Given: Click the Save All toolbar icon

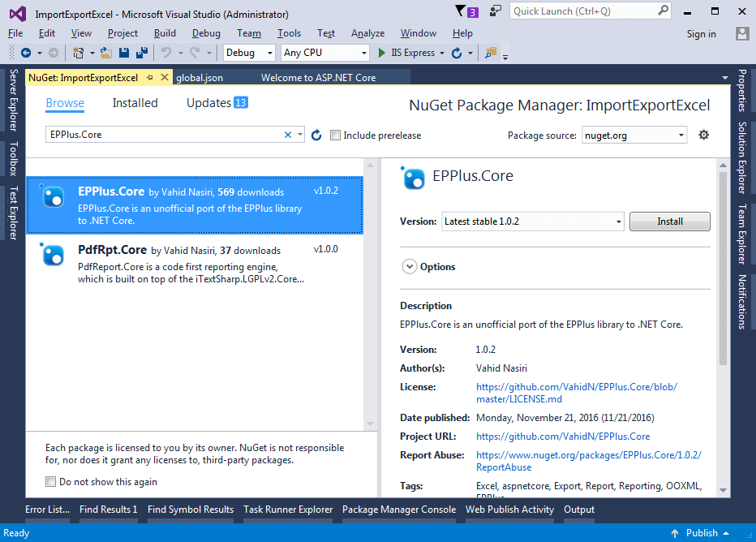Looking at the screenshot, I should click(x=142, y=53).
